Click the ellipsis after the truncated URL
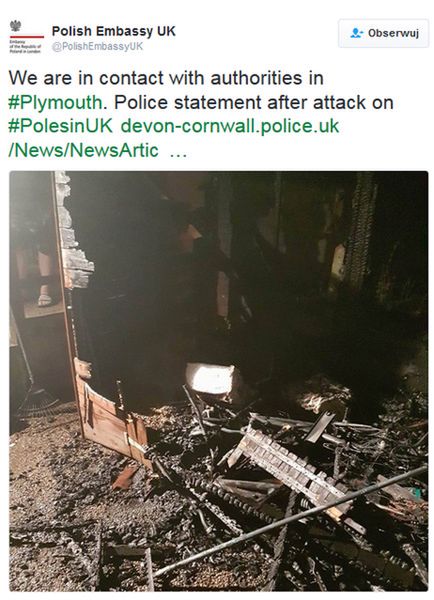 coord(178,154)
